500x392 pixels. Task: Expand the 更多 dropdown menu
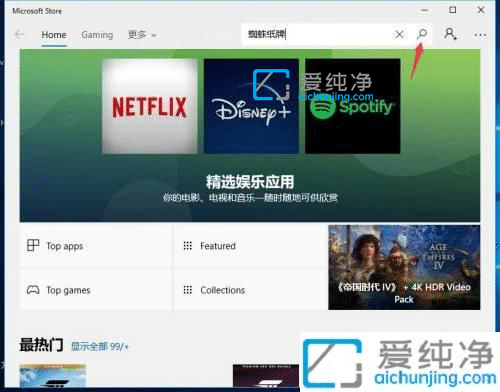(x=142, y=35)
